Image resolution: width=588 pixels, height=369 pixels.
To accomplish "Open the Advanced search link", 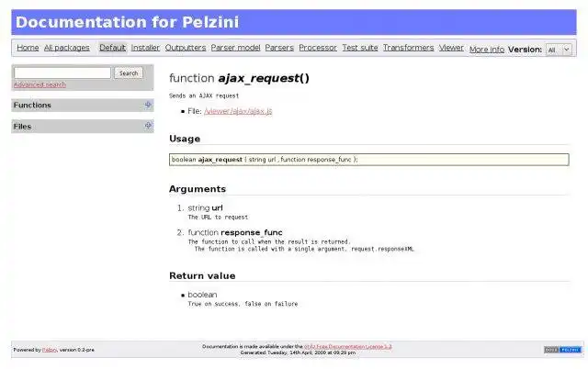I will [40, 84].
